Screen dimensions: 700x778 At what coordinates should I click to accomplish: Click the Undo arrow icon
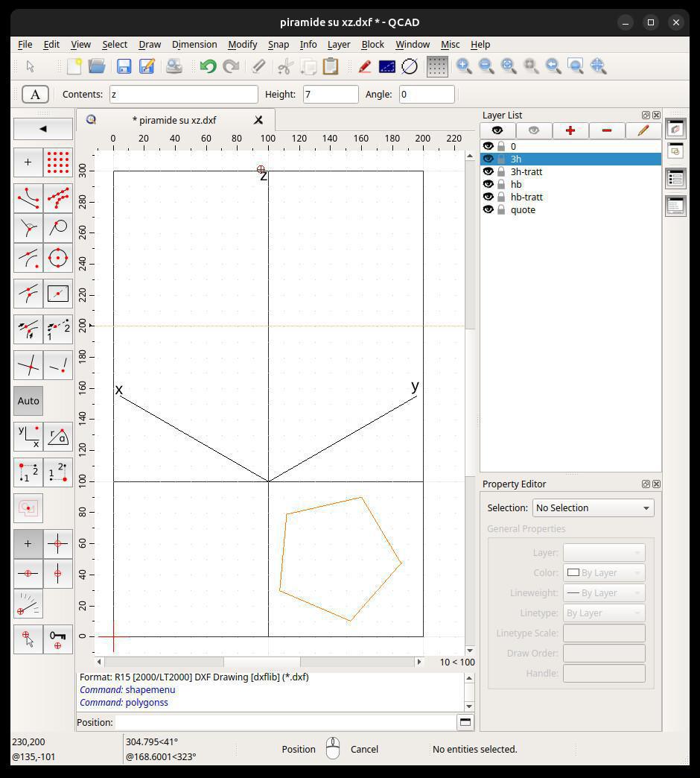point(208,66)
